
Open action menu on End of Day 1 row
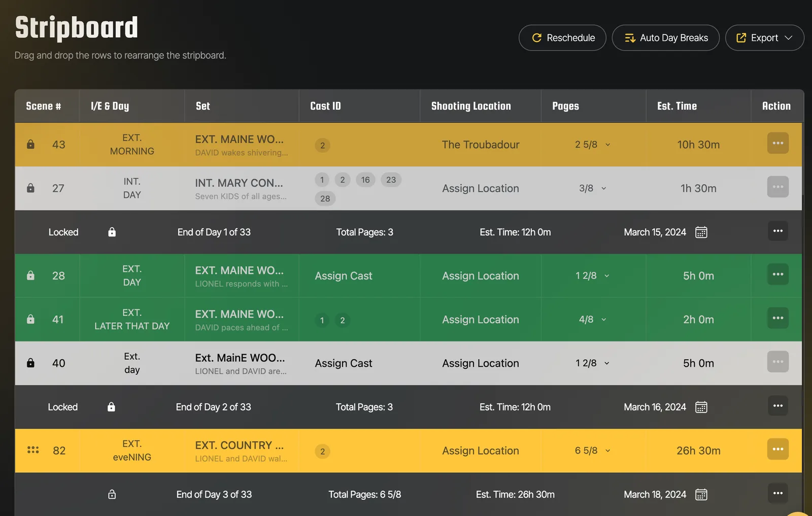tap(777, 231)
